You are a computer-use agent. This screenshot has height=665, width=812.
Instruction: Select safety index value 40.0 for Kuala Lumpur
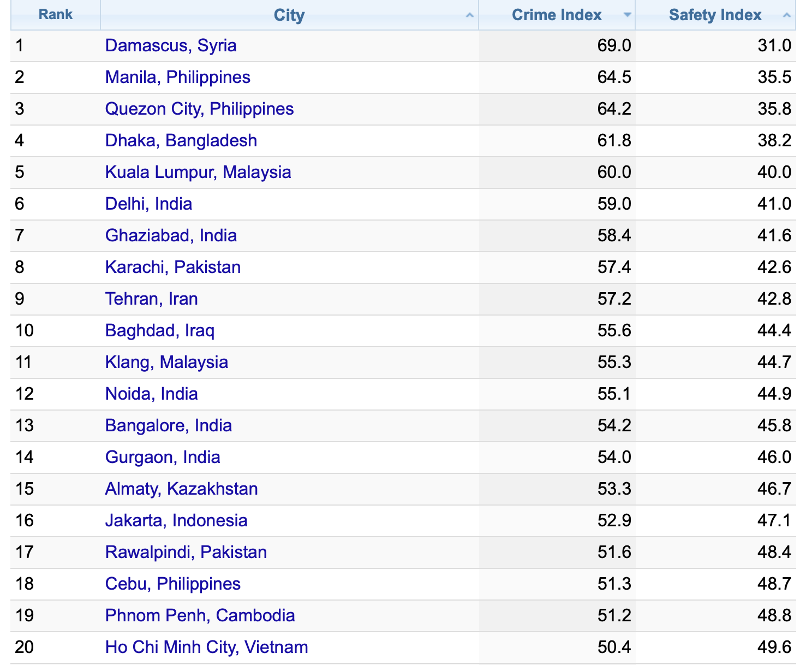pyautogui.click(x=774, y=172)
